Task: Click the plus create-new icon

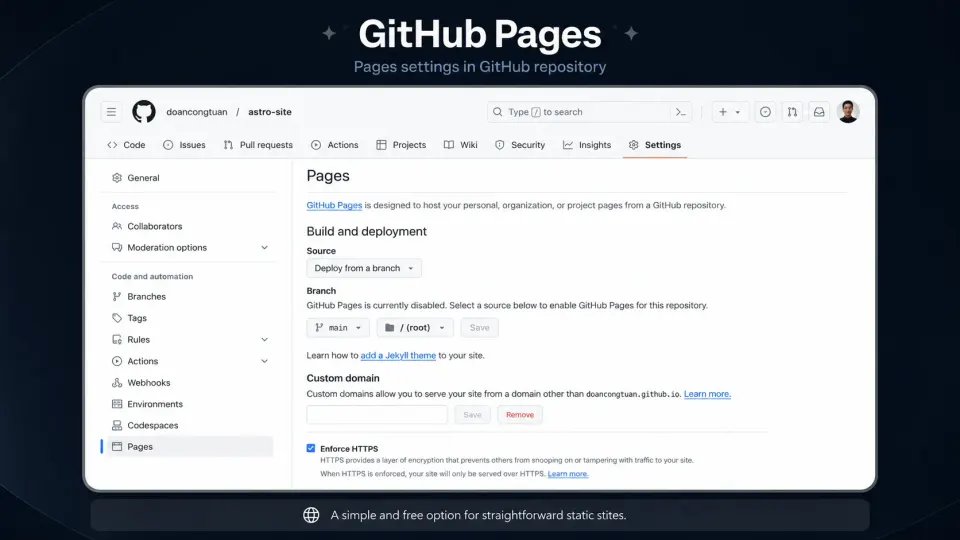Action: pyautogui.click(x=723, y=112)
